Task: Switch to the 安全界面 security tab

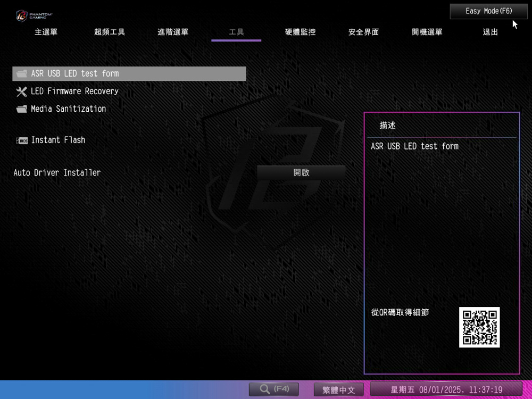Action: pyautogui.click(x=363, y=32)
